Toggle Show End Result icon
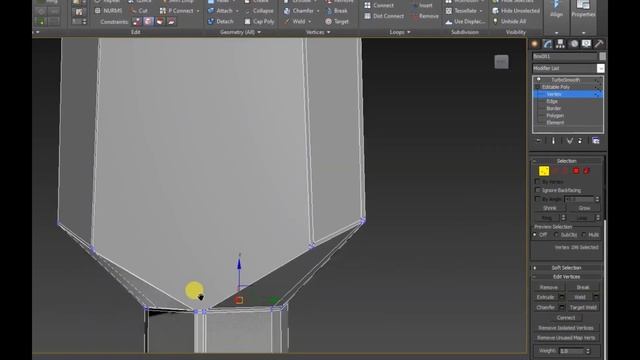Screen dimensions: 640x360 [x=553, y=141]
